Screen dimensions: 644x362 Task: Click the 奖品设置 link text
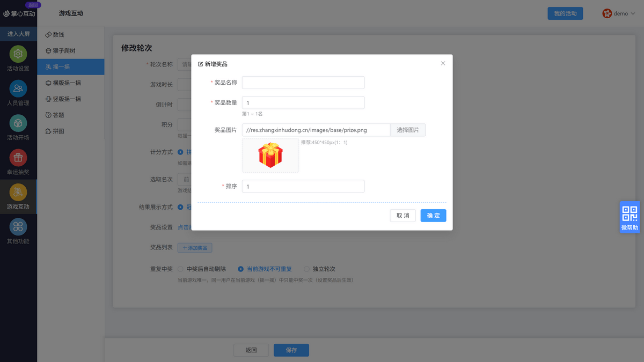point(184,227)
